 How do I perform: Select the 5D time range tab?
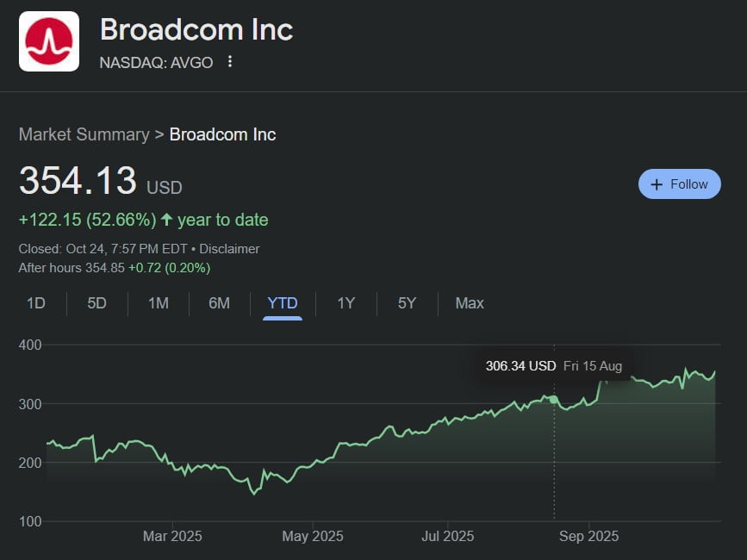coord(96,303)
